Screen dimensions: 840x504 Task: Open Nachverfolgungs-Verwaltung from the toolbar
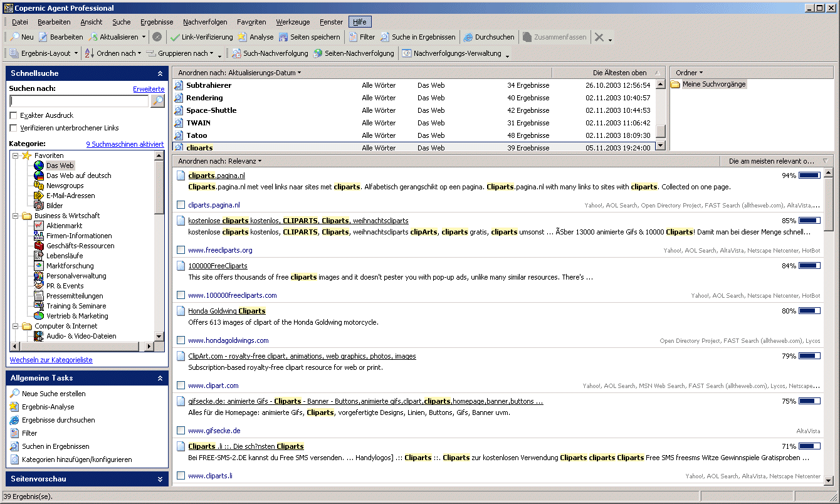pyautogui.click(x=452, y=53)
